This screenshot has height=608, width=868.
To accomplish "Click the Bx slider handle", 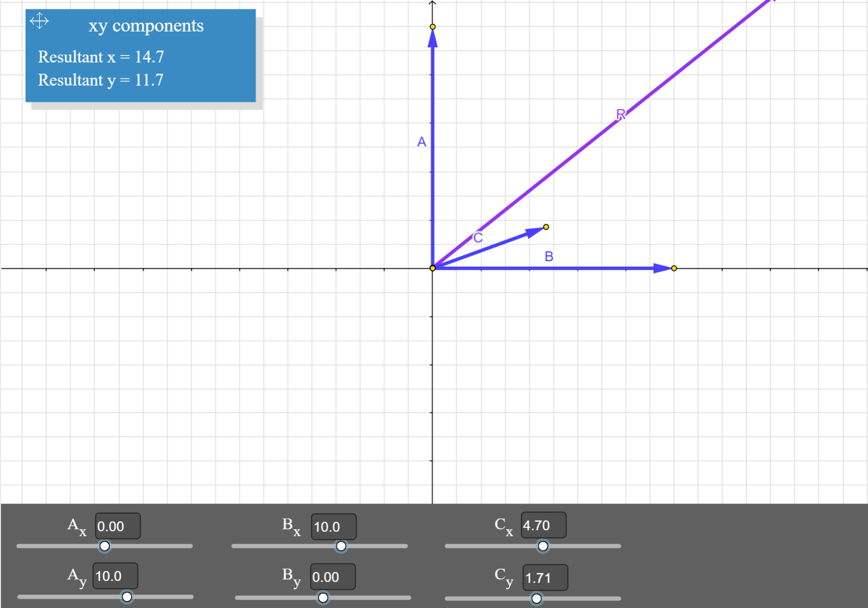I will [x=341, y=546].
